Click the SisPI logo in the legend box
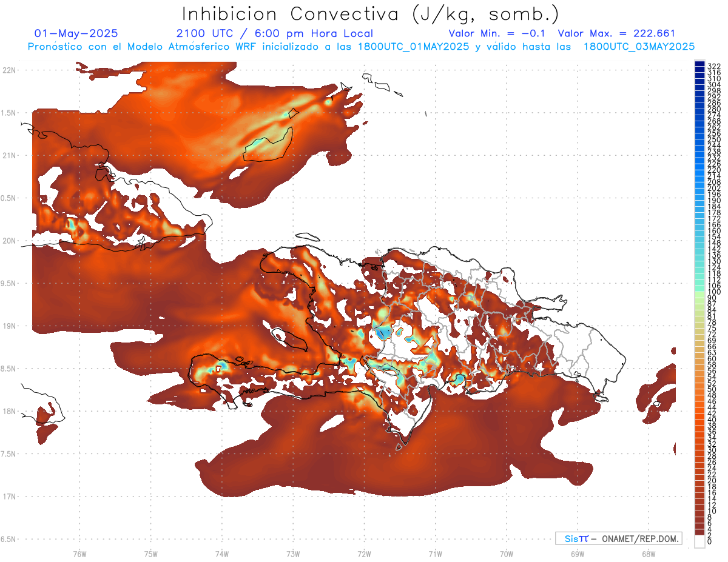 576,538
